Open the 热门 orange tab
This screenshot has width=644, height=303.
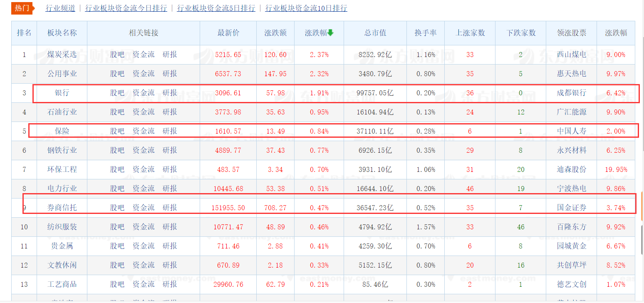(x=22, y=8)
